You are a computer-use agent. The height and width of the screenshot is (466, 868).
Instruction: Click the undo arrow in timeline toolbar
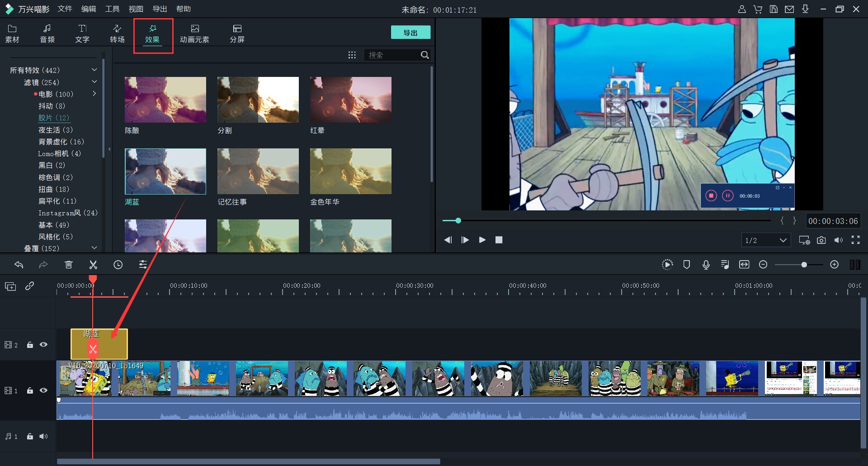coord(19,265)
